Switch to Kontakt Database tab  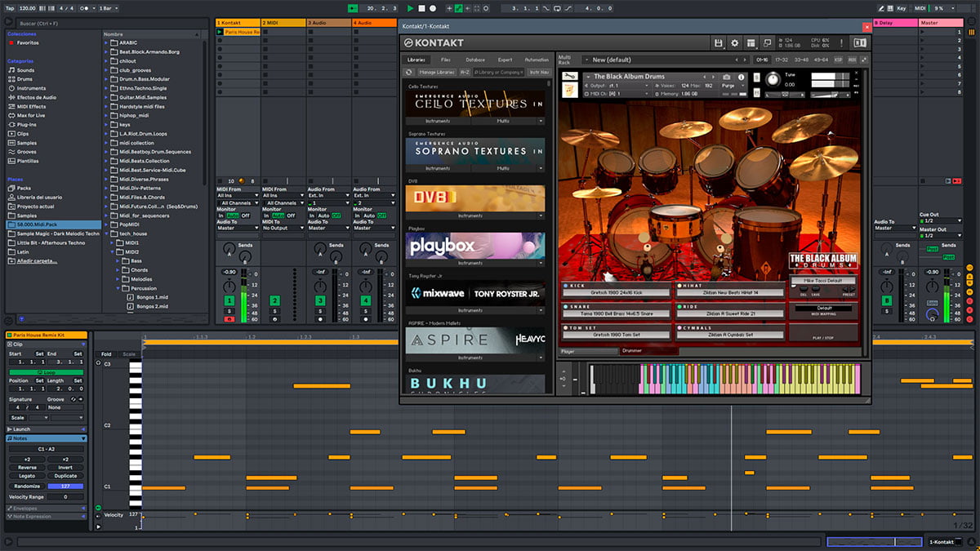(x=475, y=60)
